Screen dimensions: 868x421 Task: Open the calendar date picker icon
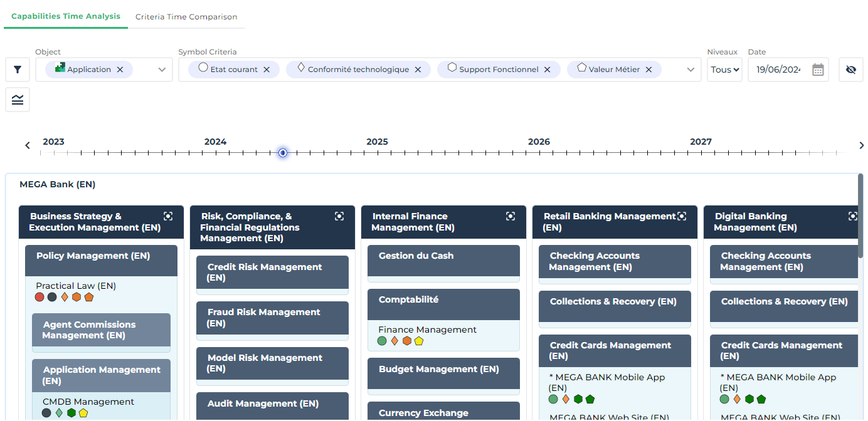click(818, 70)
